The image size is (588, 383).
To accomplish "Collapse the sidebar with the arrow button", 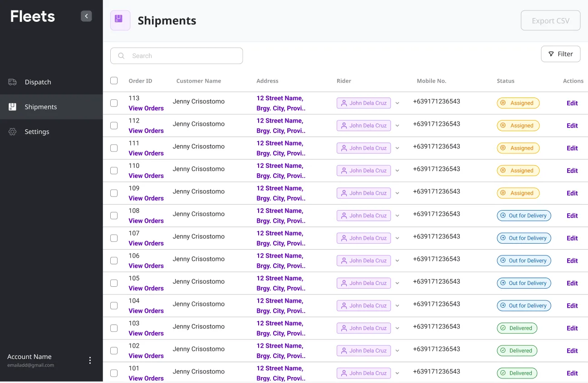I will coord(86,16).
